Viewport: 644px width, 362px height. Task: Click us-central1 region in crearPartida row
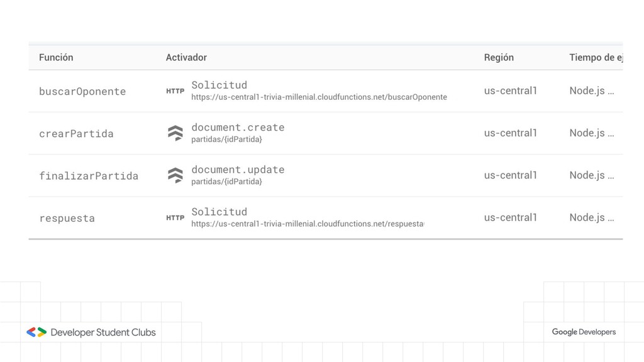(x=510, y=133)
